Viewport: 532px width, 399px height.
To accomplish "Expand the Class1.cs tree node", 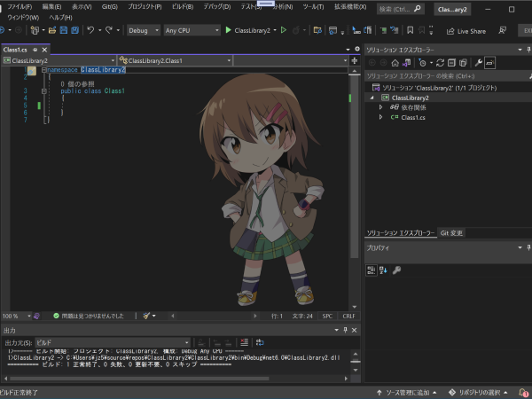I will point(380,117).
